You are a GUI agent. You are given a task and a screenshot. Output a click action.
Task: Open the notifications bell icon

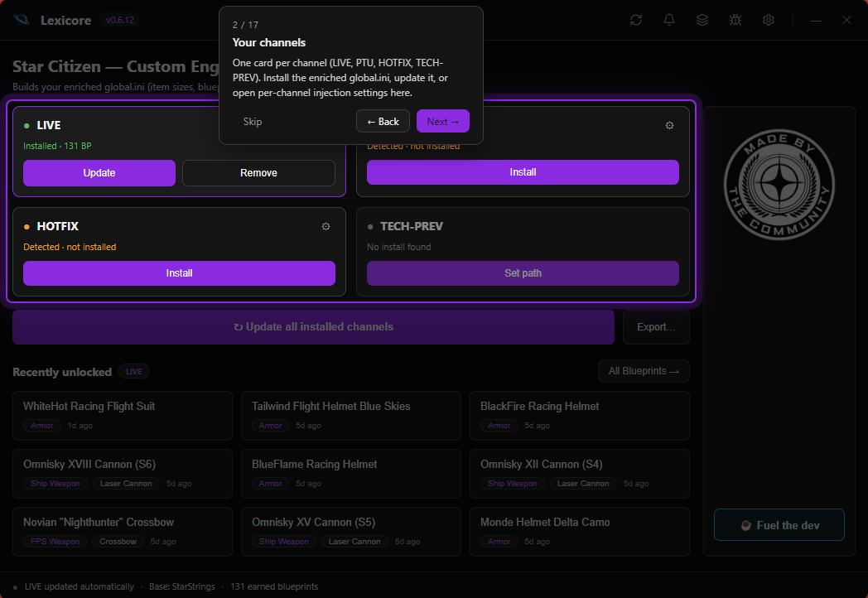click(669, 20)
